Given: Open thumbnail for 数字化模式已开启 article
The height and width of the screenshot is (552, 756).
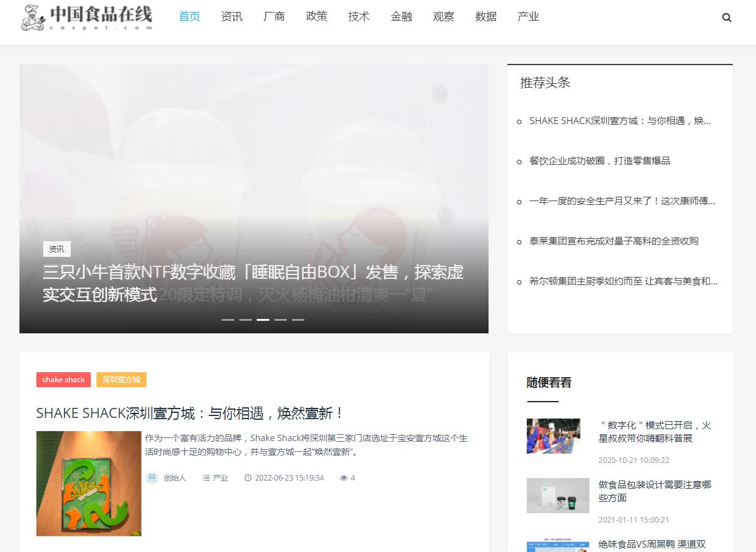Looking at the screenshot, I should [x=554, y=436].
